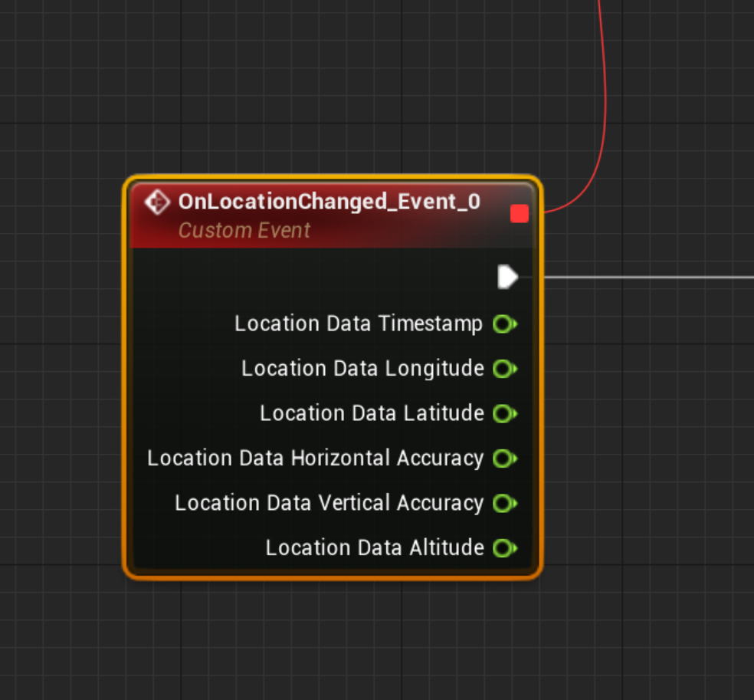The image size is (754, 700).
Task: Click the Custom Event subtitle text
Action: [244, 231]
